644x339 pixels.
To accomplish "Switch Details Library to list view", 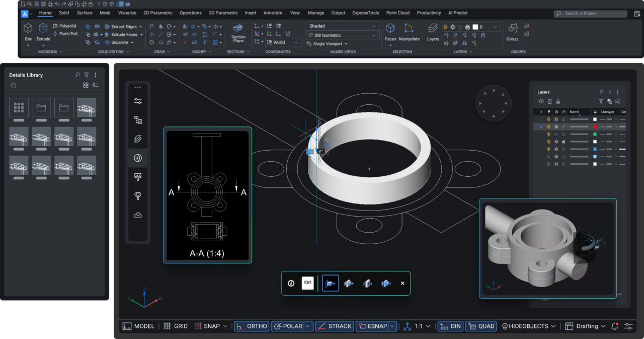I will click(96, 85).
